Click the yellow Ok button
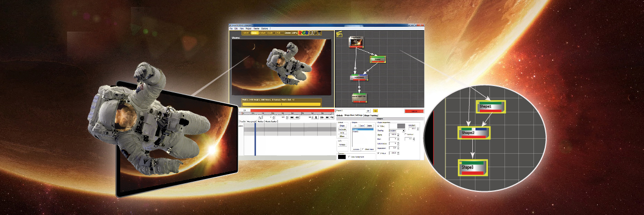 pyautogui.click(x=376, y=111)
